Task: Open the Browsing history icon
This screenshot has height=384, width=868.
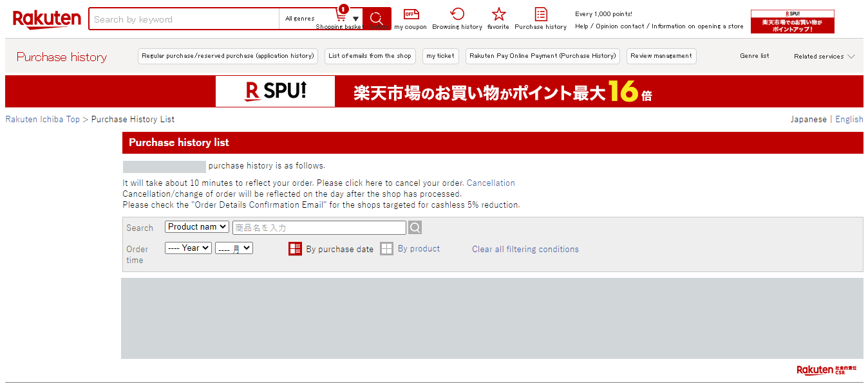Action: pos(457,14)
